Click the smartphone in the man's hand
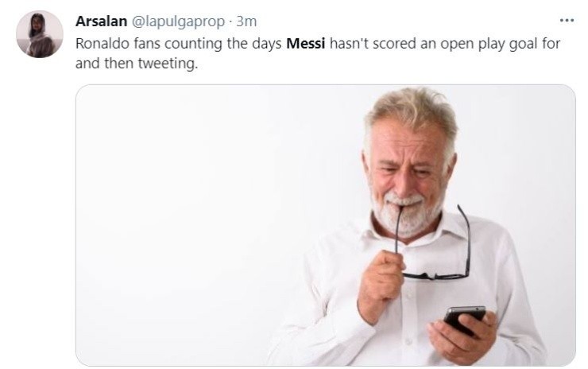Screen dimensions: 588x369 (465, 318)
